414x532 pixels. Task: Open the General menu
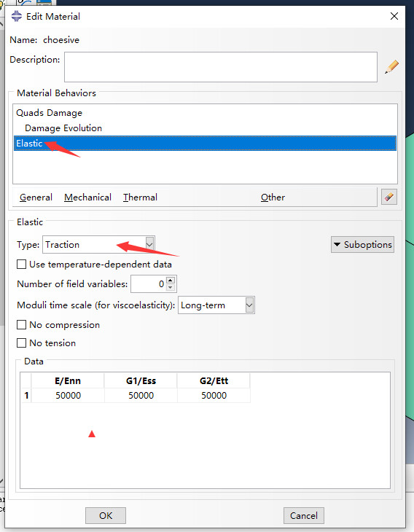point(36,197)
